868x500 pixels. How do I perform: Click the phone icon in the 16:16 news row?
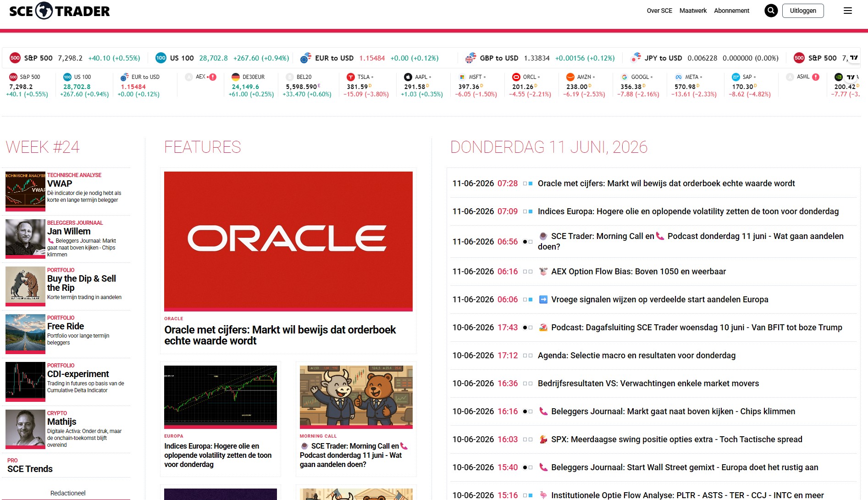[543, 411]
